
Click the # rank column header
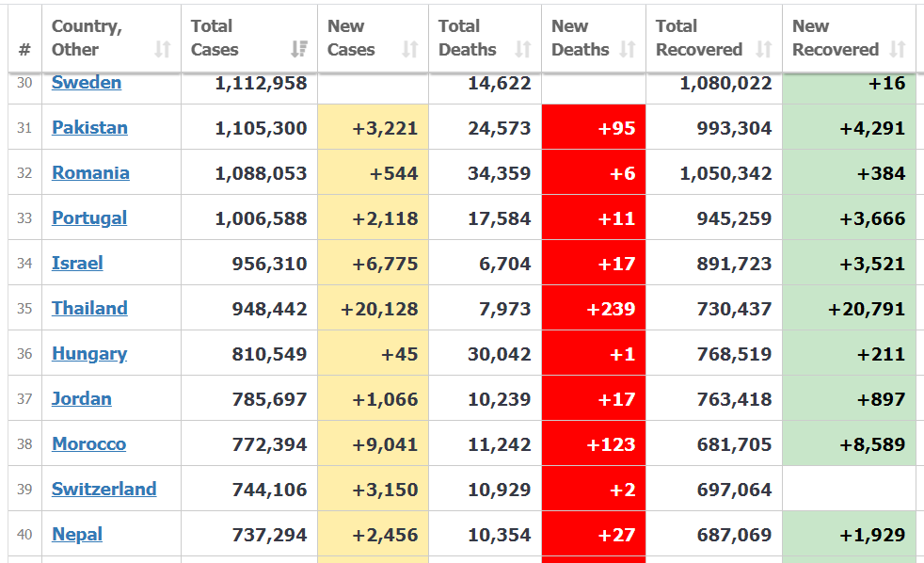point(24,50)
